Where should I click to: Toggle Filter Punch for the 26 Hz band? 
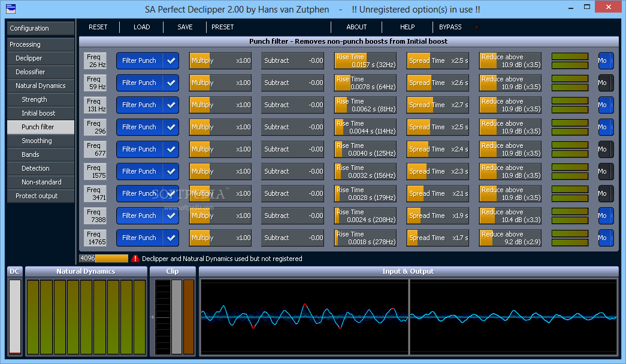(147, 60)
